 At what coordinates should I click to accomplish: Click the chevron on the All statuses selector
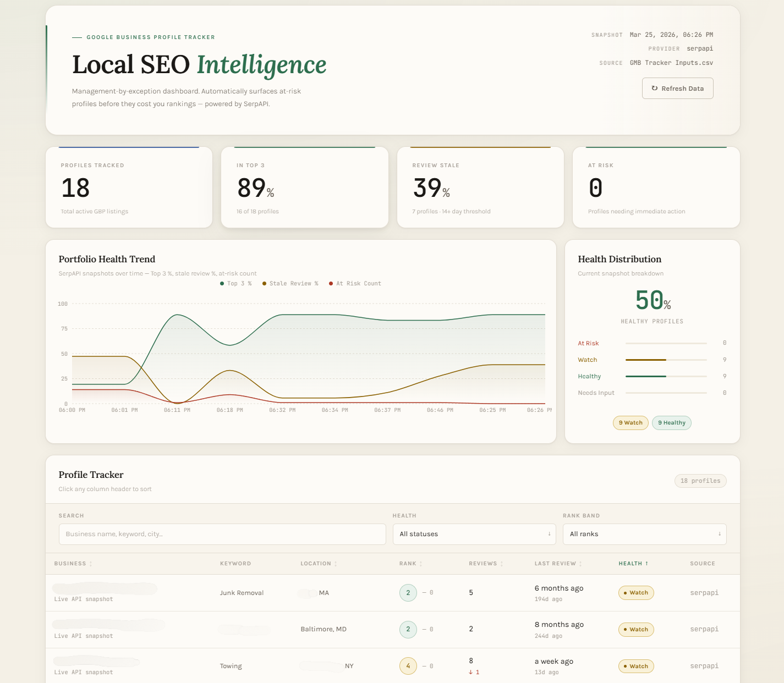(x=549, y=534)
